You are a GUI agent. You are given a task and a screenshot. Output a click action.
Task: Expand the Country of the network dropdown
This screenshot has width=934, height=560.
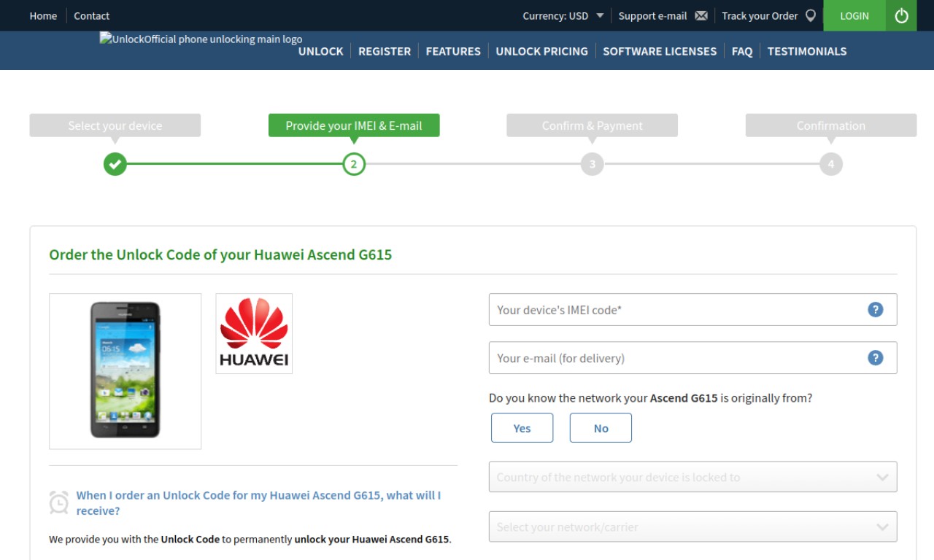(x=692, y=477)
